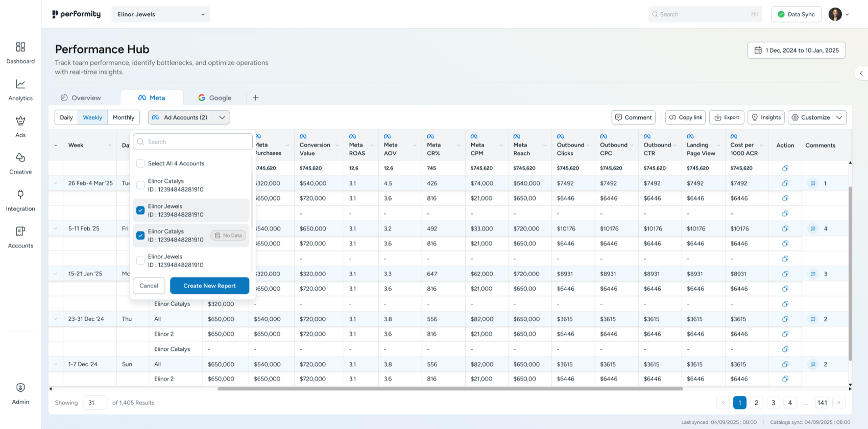Image resolution: width=868 pixels, height=429 pixels.
Task: Open comments icon for 5-11 Feb row
Action: [x=813, y=228]
